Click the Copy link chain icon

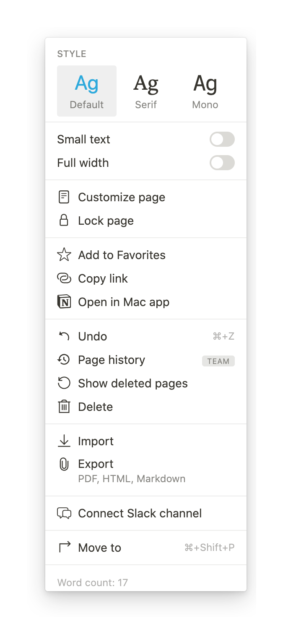pyautogui.click(x=64, y=278)
